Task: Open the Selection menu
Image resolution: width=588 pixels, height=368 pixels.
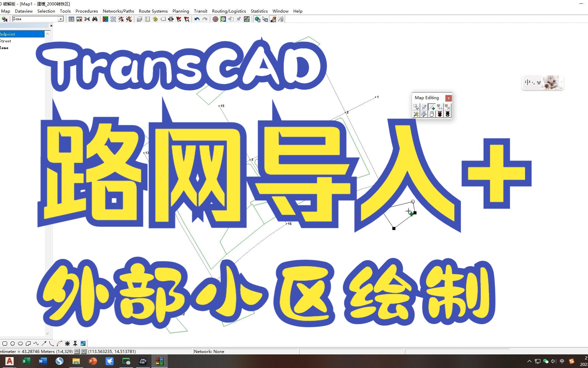Action: 46,11
